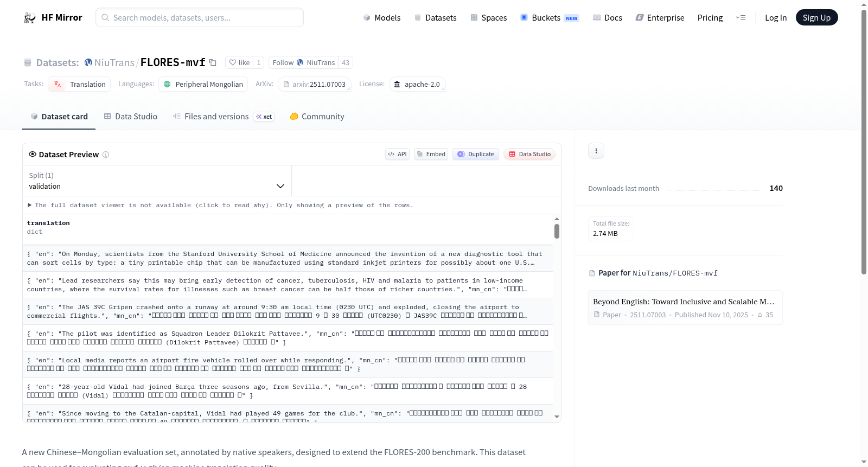The width and height of the screenshot is (868, 467).
Task: Open Models in the top navigation
Action: [x=382, y=18]
